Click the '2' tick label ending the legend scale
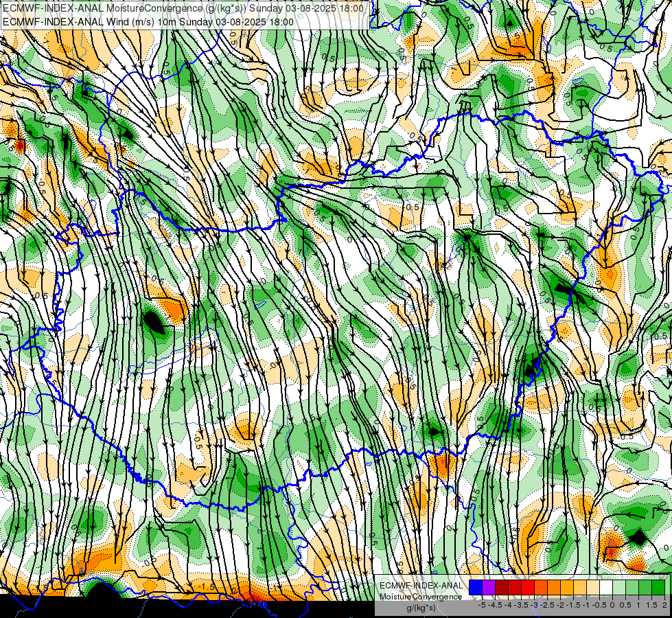Image resolution: width=672 pixels, height=618 pixels. 664,605
